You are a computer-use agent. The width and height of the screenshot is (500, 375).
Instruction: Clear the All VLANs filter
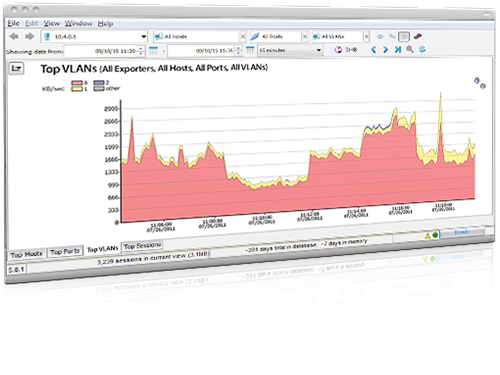pyautogui.click(x=366, y=36)
